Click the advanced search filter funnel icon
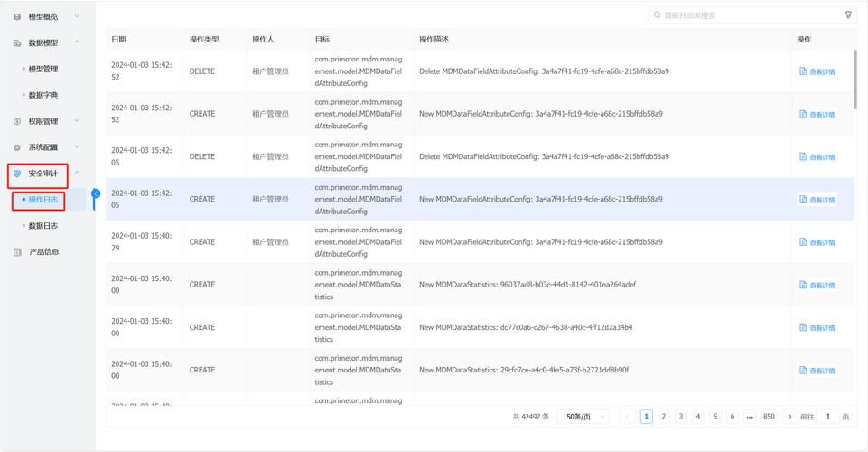 [848, 14]
